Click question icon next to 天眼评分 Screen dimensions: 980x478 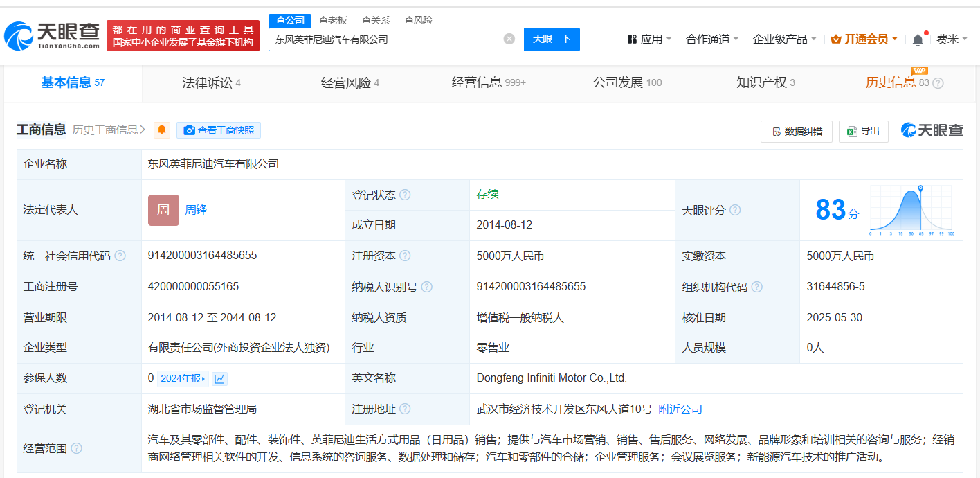pyautogui.click(x=735, y=210)
